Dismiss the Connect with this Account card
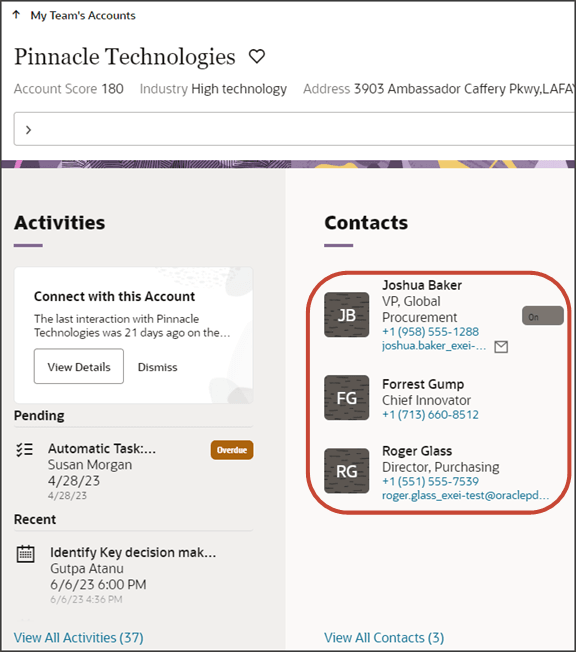 [x=157, y=367]
